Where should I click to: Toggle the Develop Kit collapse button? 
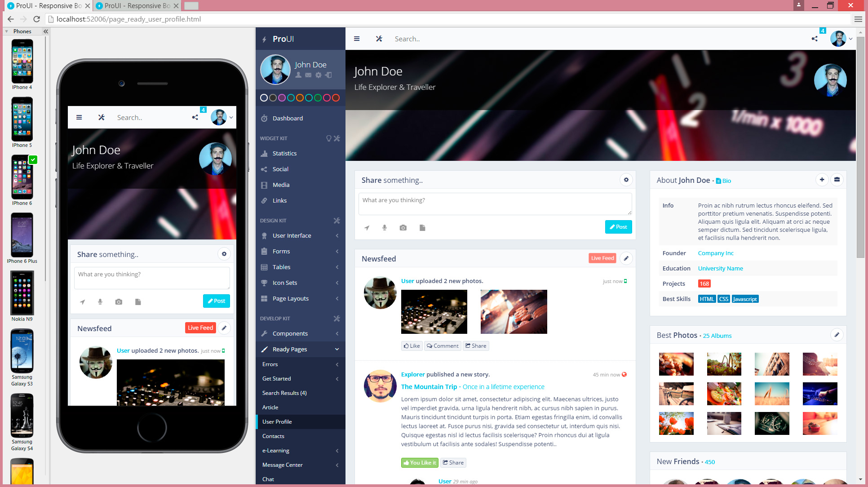tap(338, 318)
